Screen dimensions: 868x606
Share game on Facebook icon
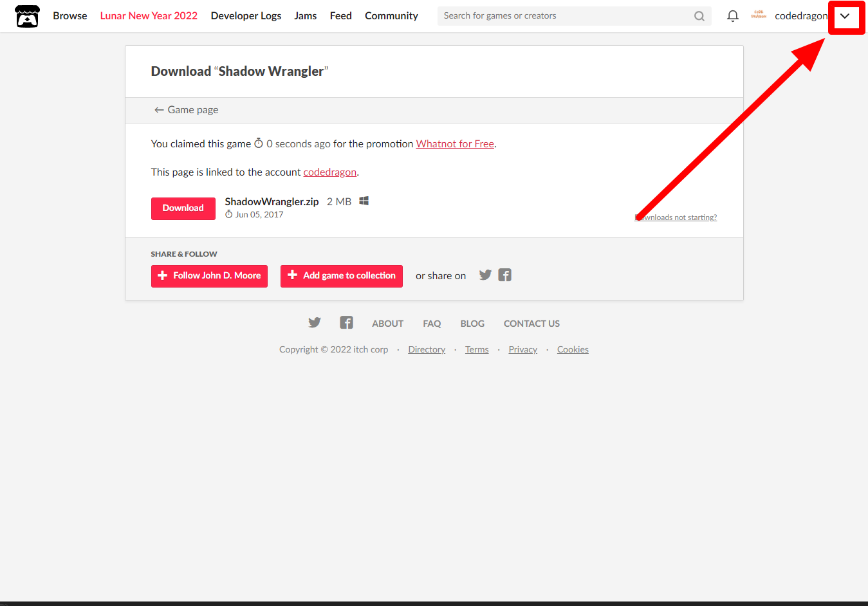point(505,275)
